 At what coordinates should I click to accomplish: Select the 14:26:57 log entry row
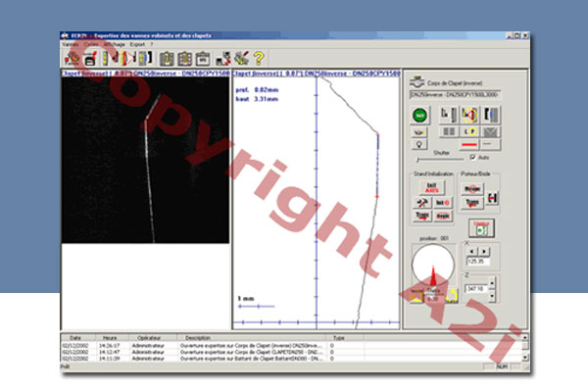(196, 344)
